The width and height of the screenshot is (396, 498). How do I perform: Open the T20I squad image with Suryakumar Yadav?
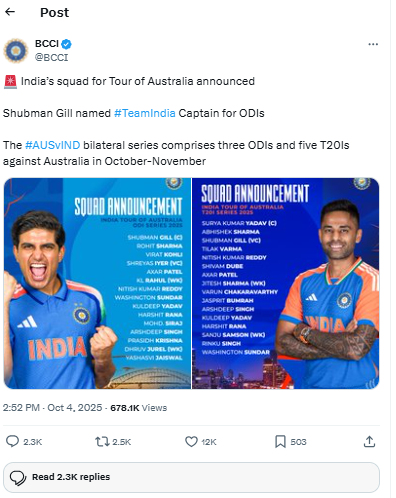pos(286,283)
